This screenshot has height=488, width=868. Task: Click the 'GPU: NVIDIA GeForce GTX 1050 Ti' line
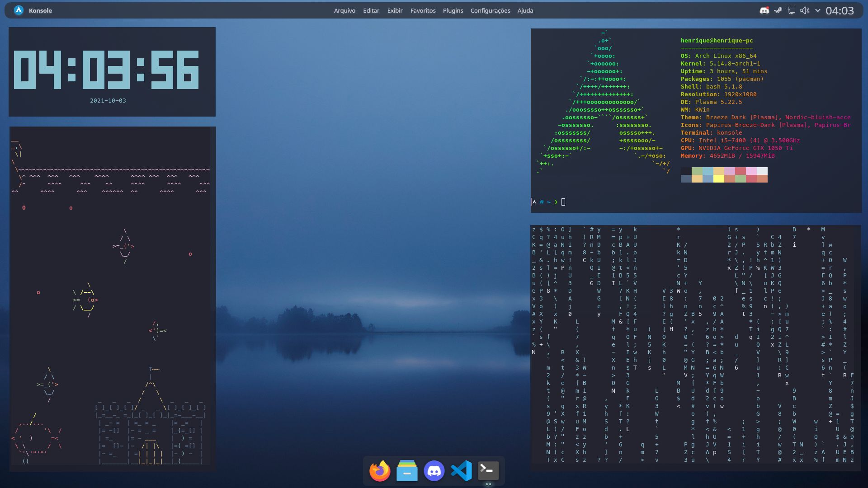(736, 148)
